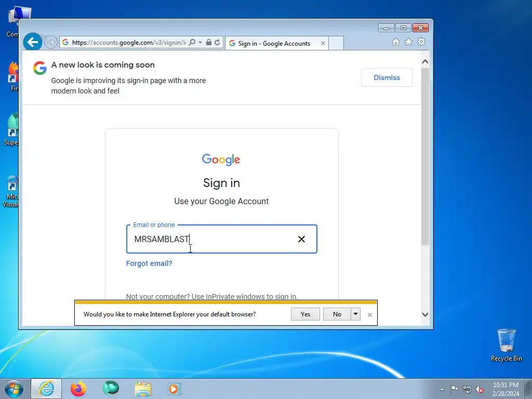Open the green globe browser taskbar icon

point(111,389)
